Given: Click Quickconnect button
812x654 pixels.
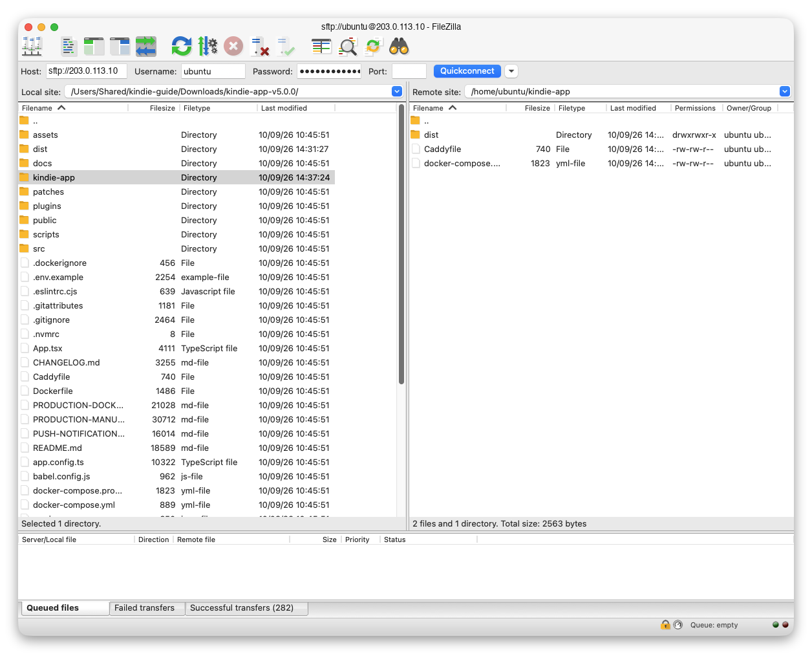Looking at the screenshot, I should [467, 71].
